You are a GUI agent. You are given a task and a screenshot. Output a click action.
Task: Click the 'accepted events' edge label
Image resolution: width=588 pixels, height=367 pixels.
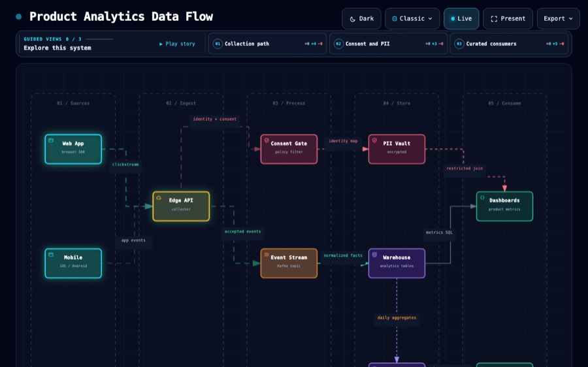[242, 232]
